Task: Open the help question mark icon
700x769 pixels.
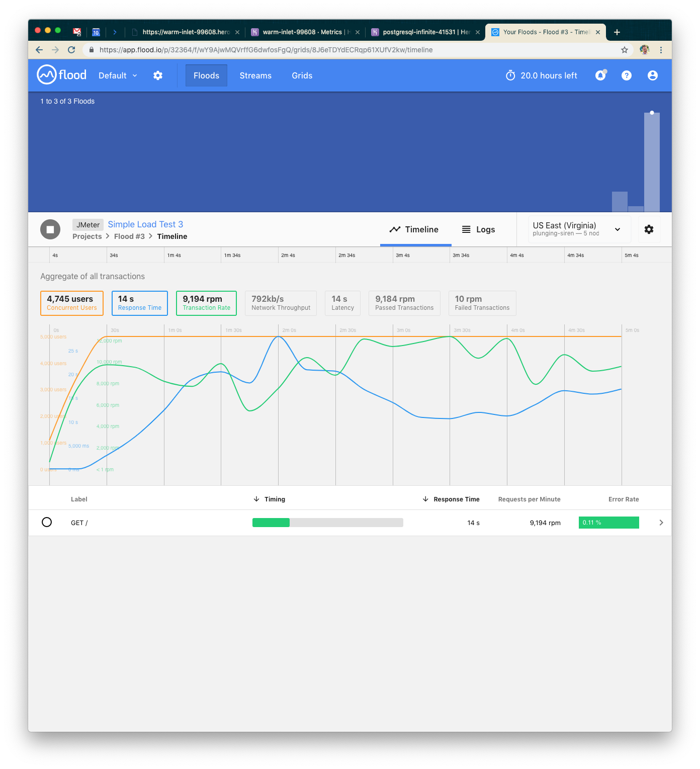Action: point(626,75)
